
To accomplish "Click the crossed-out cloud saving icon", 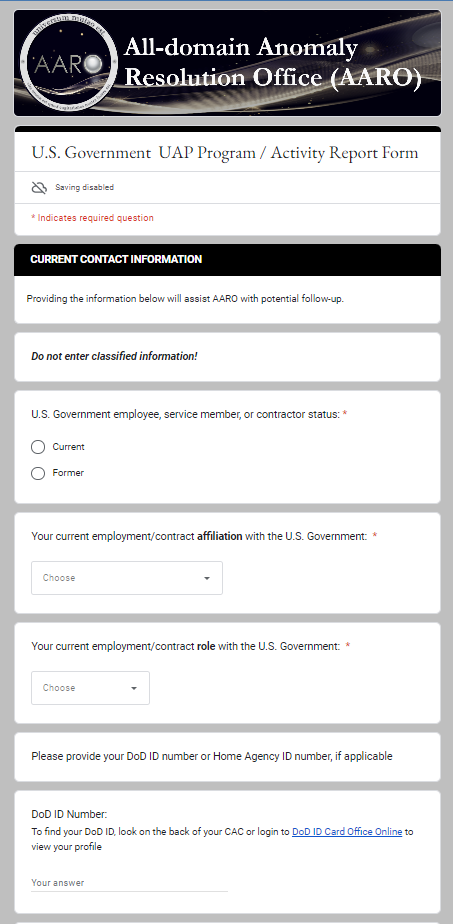I will [x=39, y=187].
